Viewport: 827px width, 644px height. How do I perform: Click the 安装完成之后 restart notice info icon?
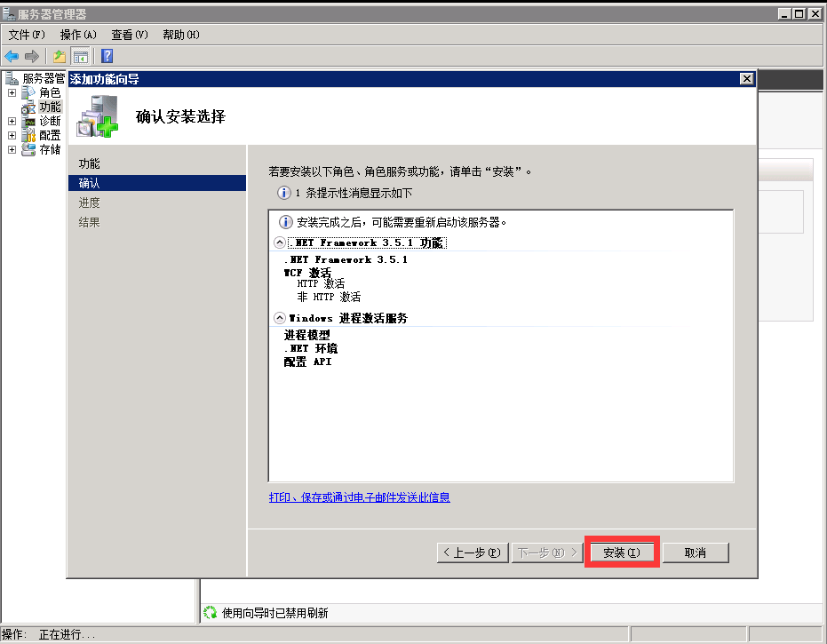[286, 222]
